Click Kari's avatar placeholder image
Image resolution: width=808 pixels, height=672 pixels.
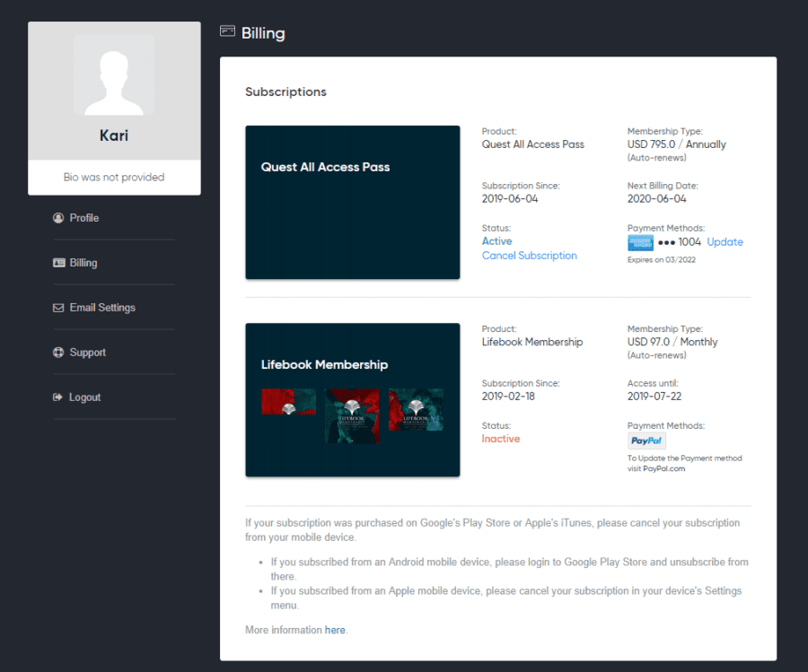click(x=114, y=75)
